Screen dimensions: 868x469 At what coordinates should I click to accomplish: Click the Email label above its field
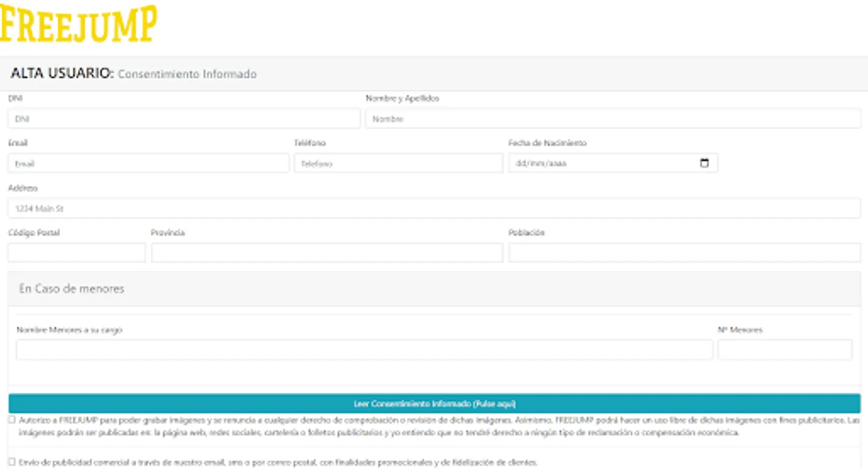coord(18,143)
